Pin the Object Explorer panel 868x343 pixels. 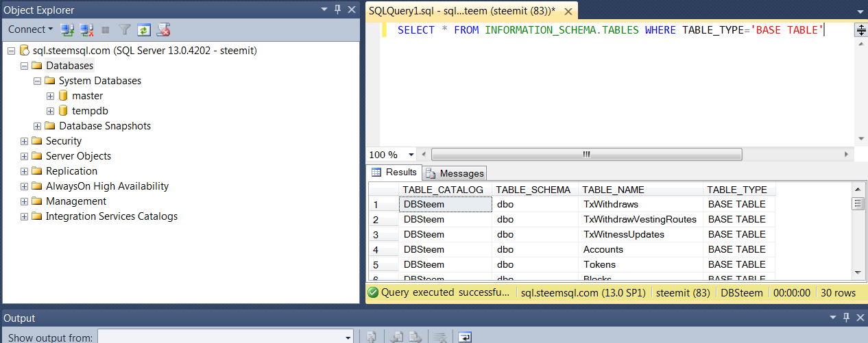(337, 10)
